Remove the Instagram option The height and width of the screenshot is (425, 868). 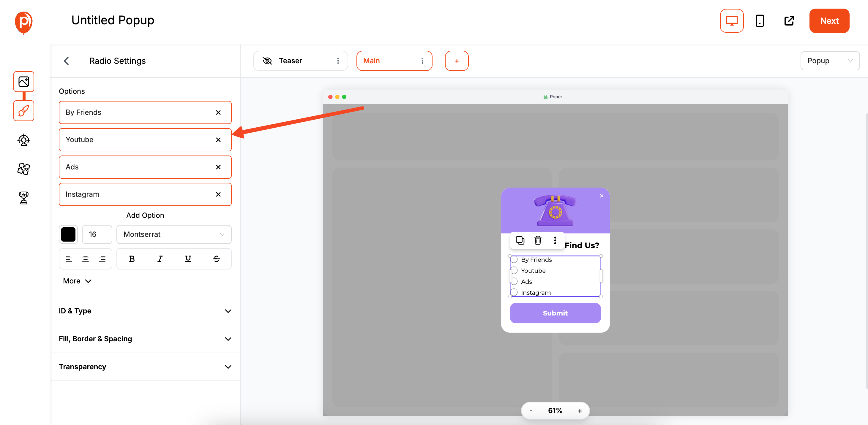(218, 194)
